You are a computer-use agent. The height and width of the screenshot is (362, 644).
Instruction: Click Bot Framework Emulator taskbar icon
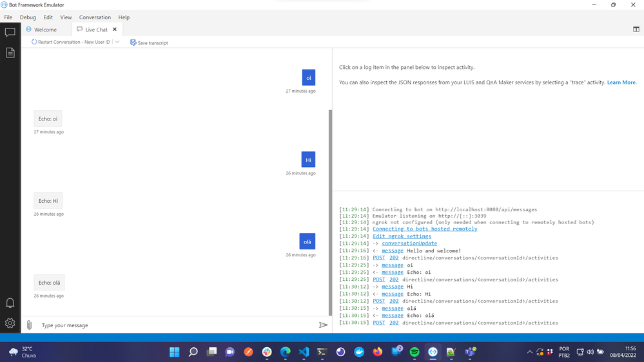click(433, 352)
